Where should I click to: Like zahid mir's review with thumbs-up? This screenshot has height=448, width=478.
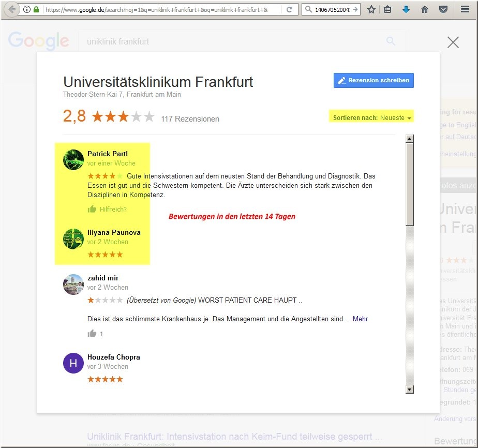(x=92, y=334)
